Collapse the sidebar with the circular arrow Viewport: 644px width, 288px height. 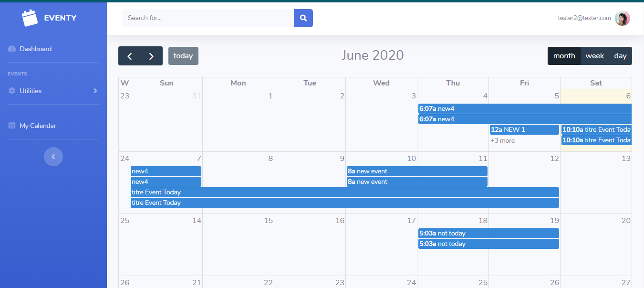[53, 157]
